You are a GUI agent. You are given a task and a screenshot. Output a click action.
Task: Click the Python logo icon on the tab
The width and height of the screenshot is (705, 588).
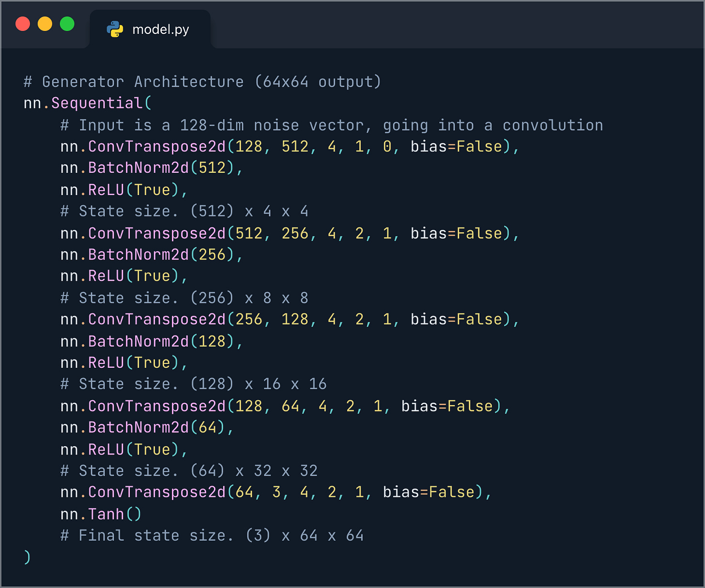pyautogui.click(x=115, y=29)
